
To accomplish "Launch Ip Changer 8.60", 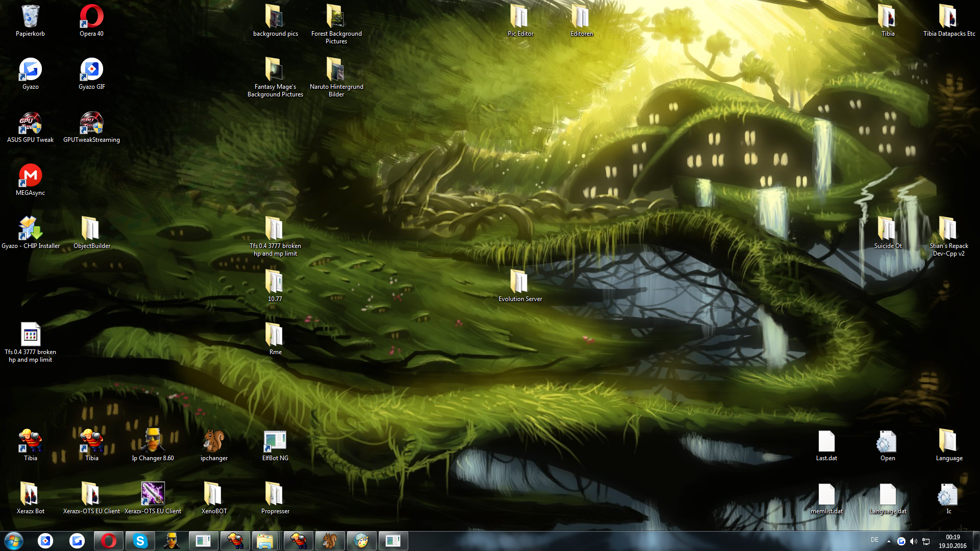I will [153, 445].
